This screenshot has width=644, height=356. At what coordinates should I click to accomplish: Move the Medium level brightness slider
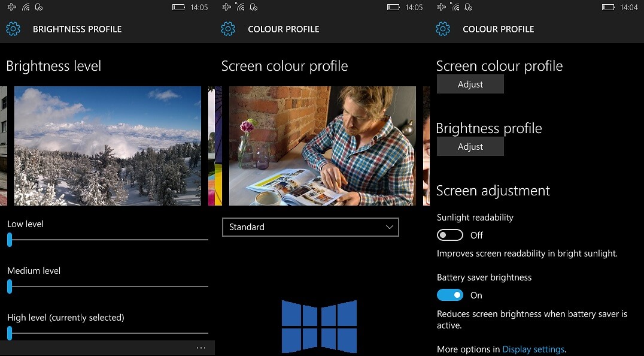[10, 286]
